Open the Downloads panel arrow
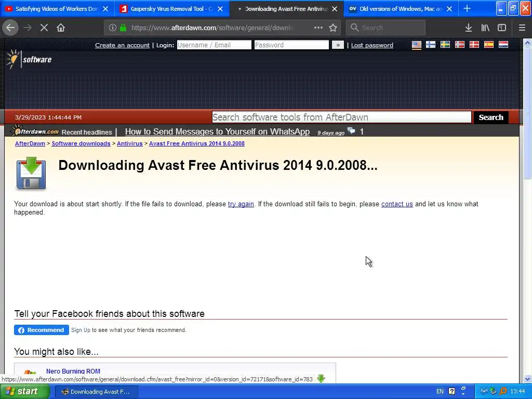 pyautogui.click(x=469, y=28)
